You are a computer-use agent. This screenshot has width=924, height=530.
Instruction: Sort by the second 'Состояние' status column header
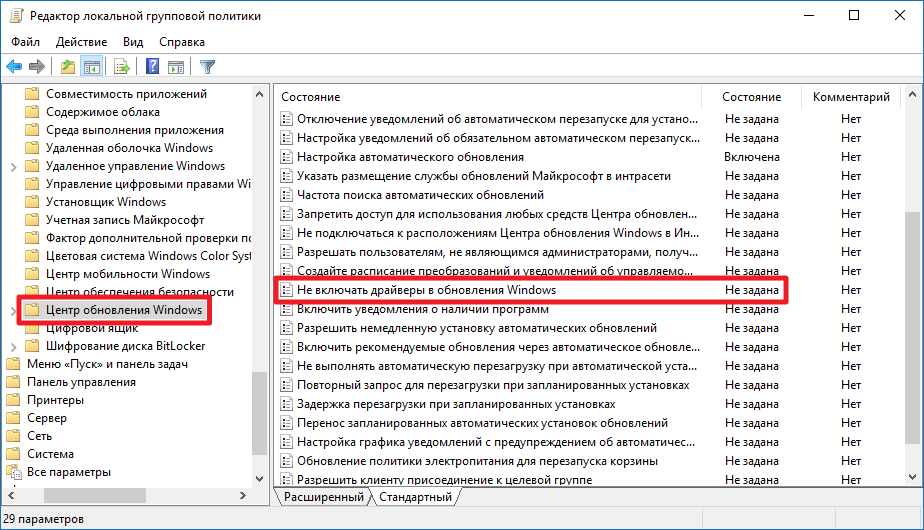coord(751,97)
